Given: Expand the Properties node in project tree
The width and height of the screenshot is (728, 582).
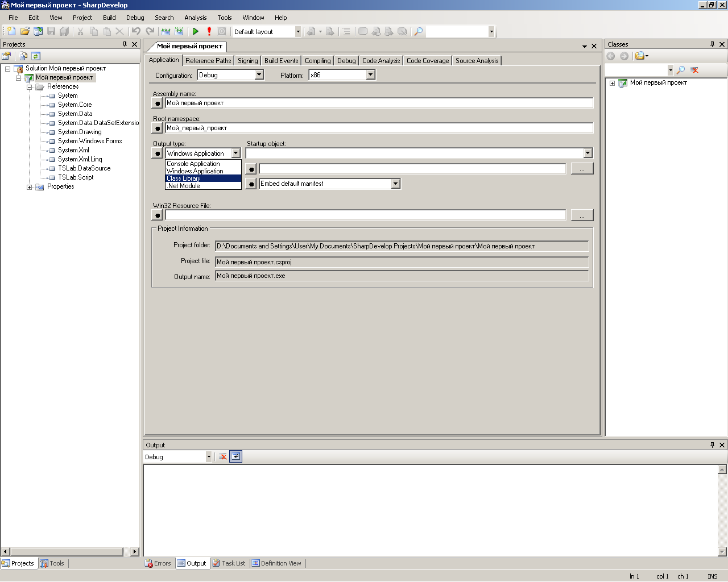Looking at the screenshot, I should pos(30,187).
